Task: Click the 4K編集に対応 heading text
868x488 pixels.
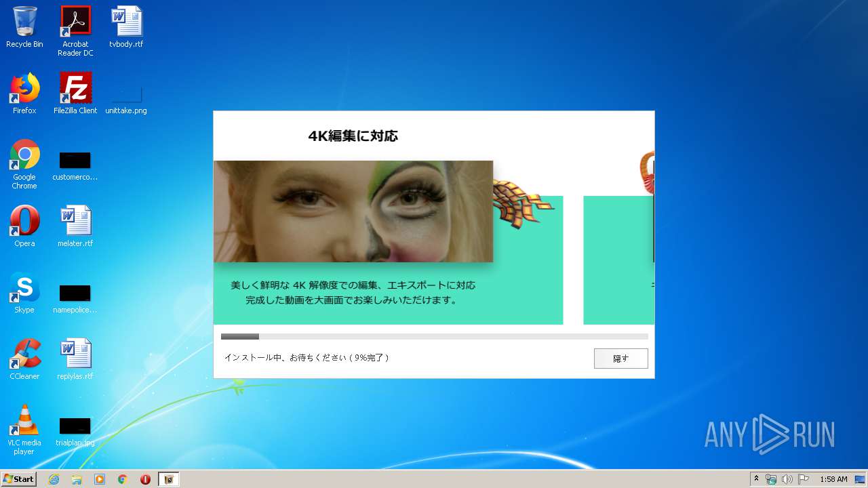Action: tap(353, 136)
